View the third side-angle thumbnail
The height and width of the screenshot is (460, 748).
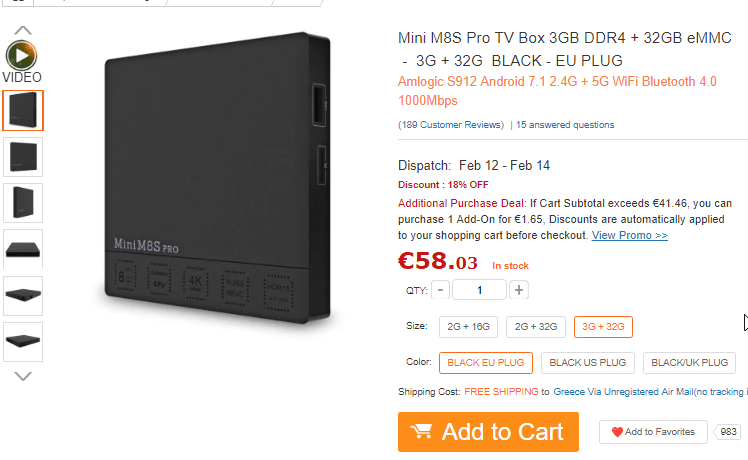[23, 203]
